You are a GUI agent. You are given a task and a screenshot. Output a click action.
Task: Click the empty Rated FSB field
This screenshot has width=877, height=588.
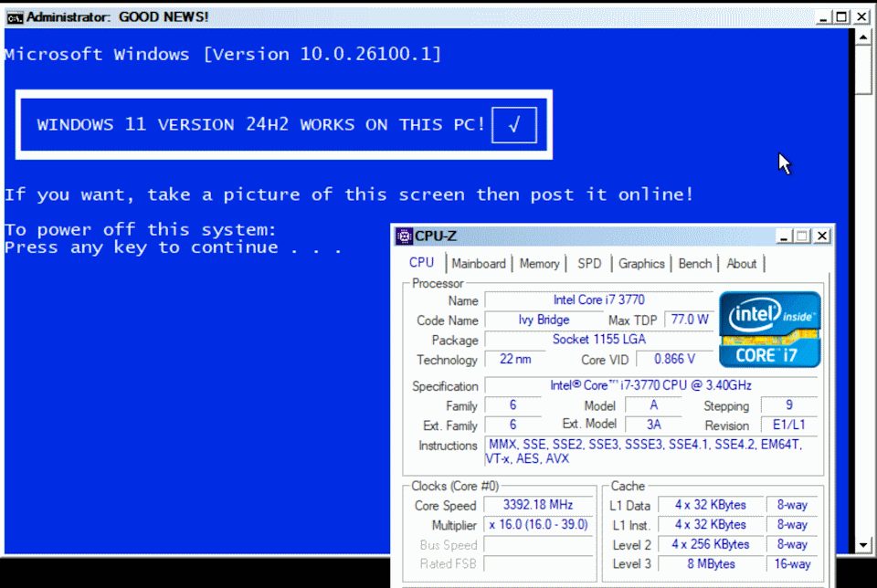click(x=538, y=564)
